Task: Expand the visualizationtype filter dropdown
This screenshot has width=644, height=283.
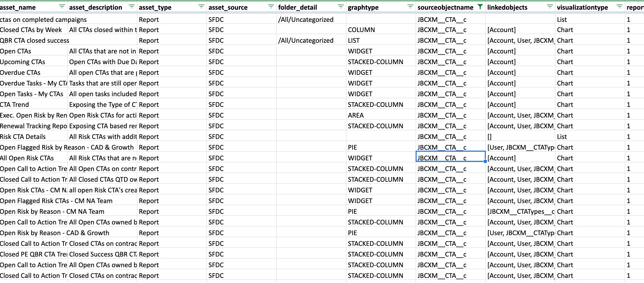Action: click(619, 7)
